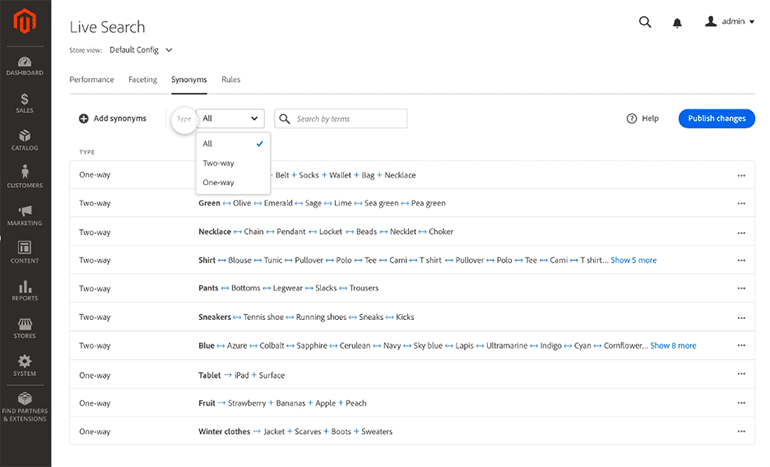The height and width of the screenshot is (467, 770).
Task: Open the Catalog sidebar section
Action: [x=25, y=140]
